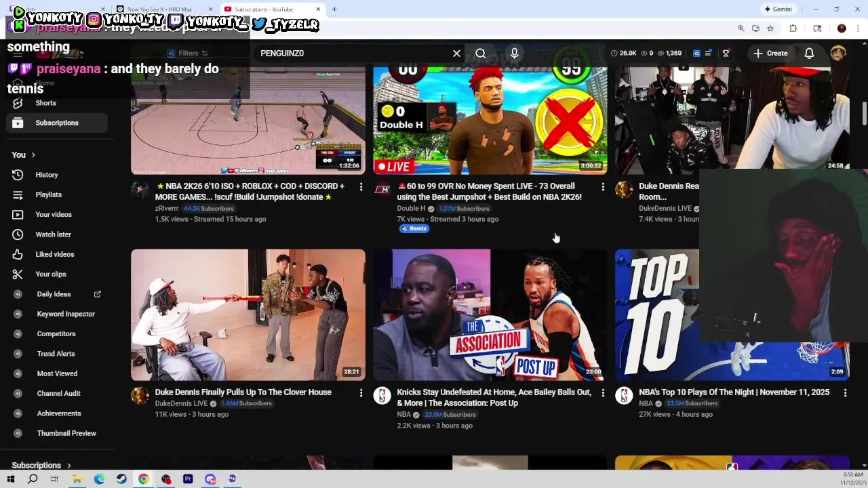Open Competitors tool
868x488 pixels.
pyautogui.click(x=57, y=333)
